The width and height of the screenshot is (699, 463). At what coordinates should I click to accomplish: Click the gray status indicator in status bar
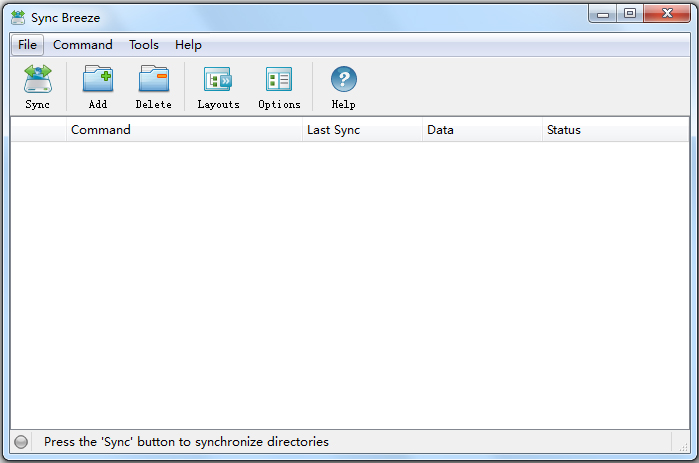[21, 442]
